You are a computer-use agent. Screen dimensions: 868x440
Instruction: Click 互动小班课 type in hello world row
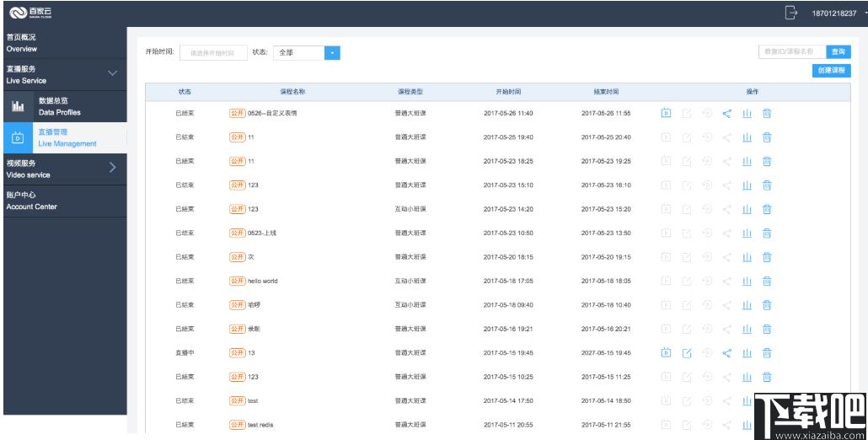[410, 282]
